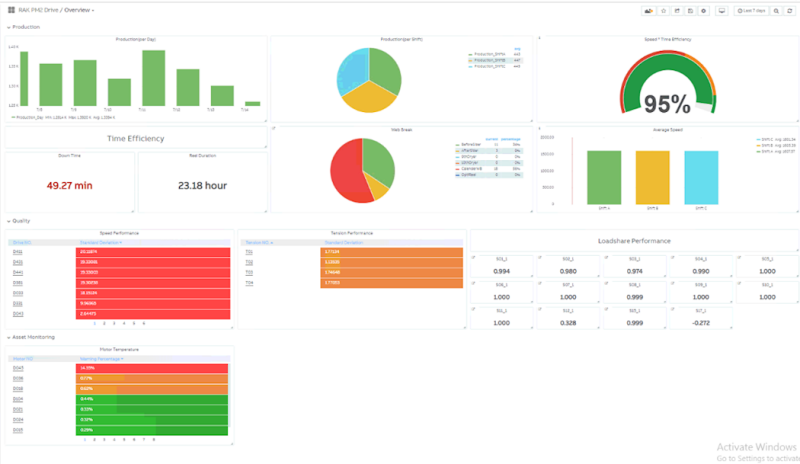Sort Motor Temperature by Warning Percentage
This screenshot has width=800, height=464.
click(102, 359)
